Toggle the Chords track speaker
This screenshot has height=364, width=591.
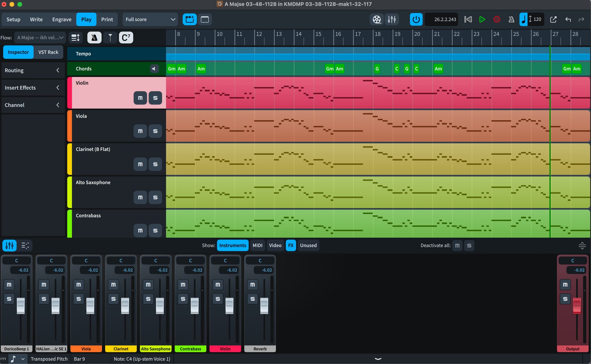[154, 69]
